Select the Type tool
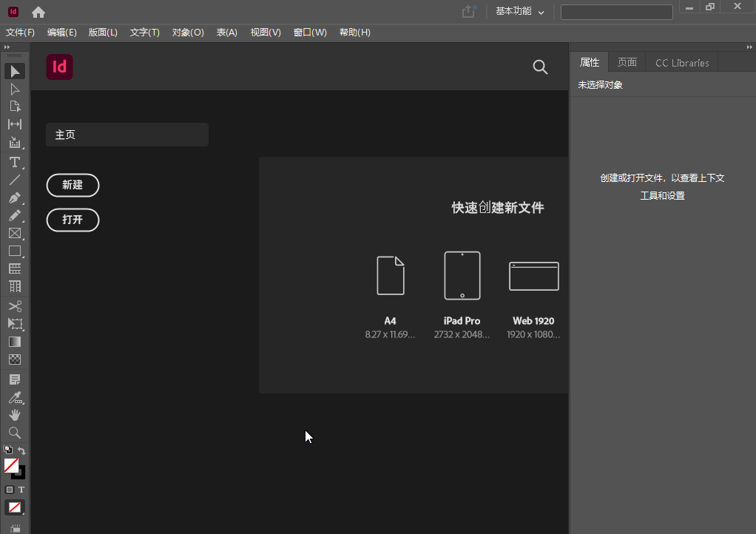The image size is (756, 534). [x=15, y=162]
